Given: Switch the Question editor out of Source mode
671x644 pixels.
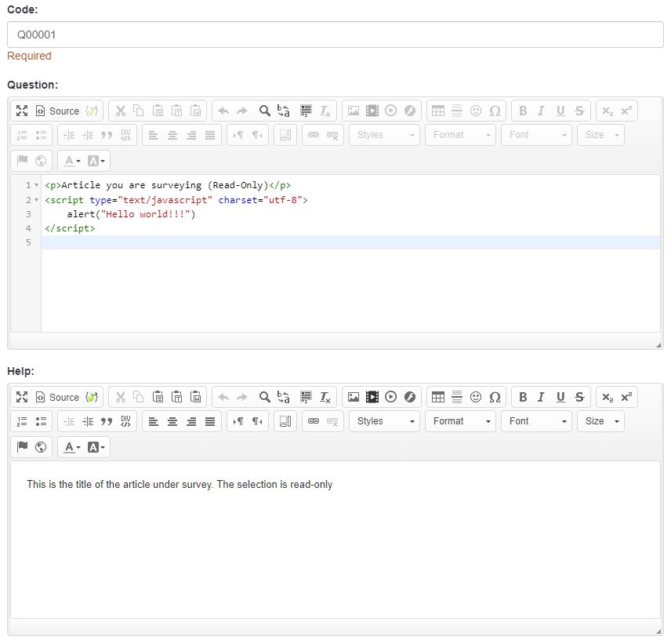Looking at the screenshot, I should coord(57,111).
